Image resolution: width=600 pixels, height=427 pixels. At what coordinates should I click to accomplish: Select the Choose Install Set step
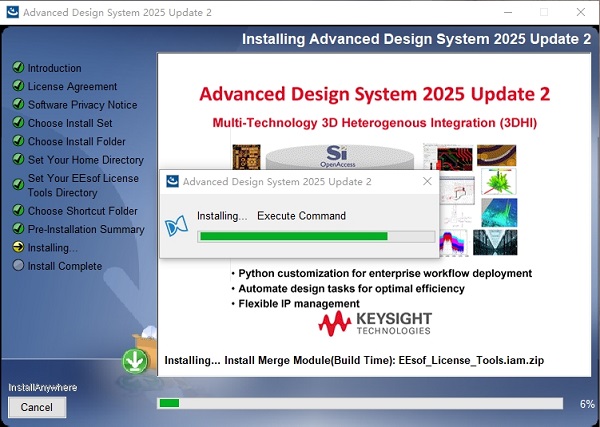pos(70,122)
